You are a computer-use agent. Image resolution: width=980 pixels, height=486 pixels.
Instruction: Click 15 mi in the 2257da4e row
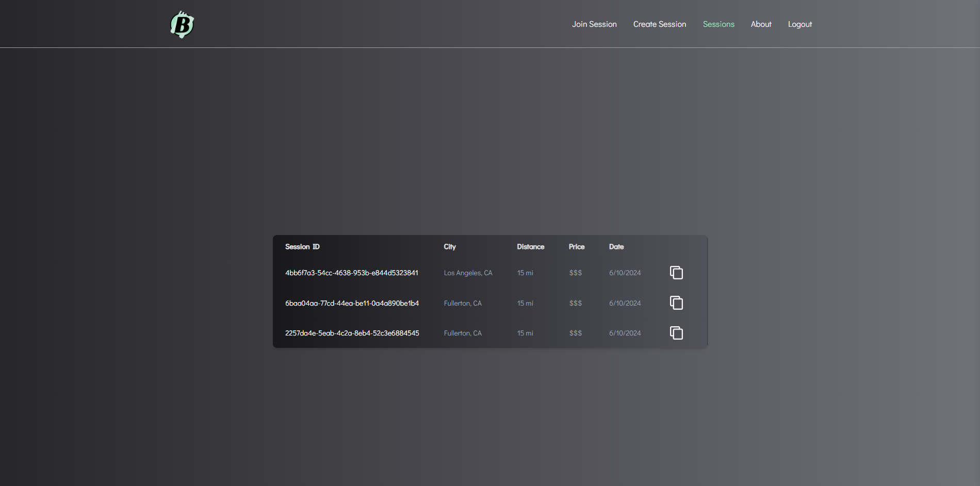coord(525,333)
